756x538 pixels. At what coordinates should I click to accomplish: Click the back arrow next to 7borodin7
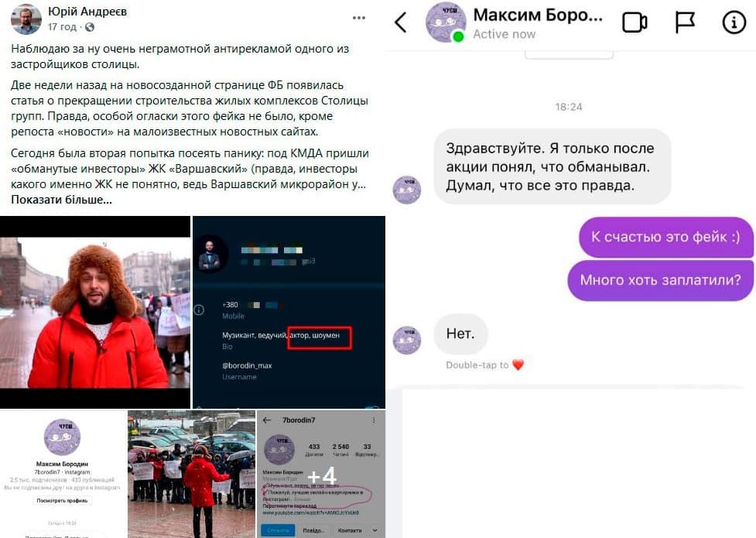(x=267, y=421)
